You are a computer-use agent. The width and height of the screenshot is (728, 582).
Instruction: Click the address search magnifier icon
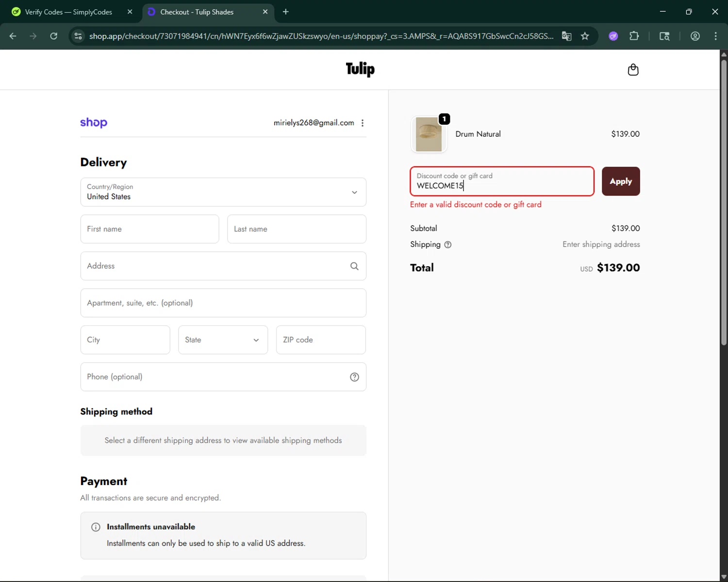tap(354, 266)
